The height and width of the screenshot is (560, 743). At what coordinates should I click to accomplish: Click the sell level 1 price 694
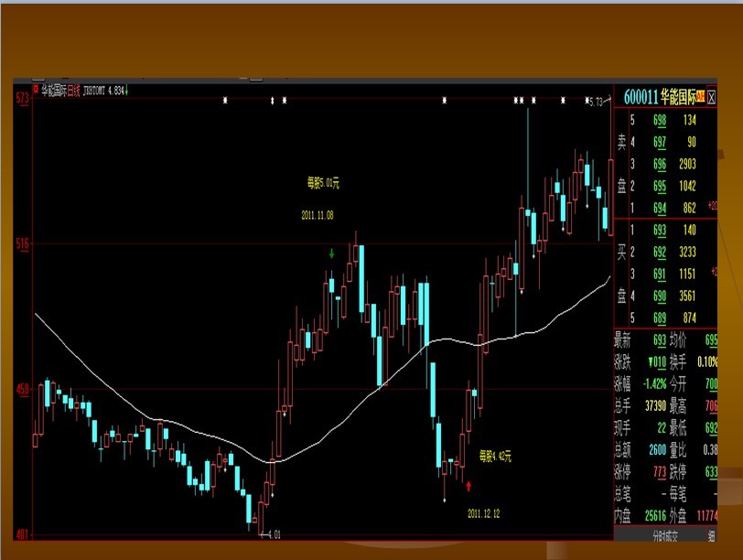coord(659,208)
